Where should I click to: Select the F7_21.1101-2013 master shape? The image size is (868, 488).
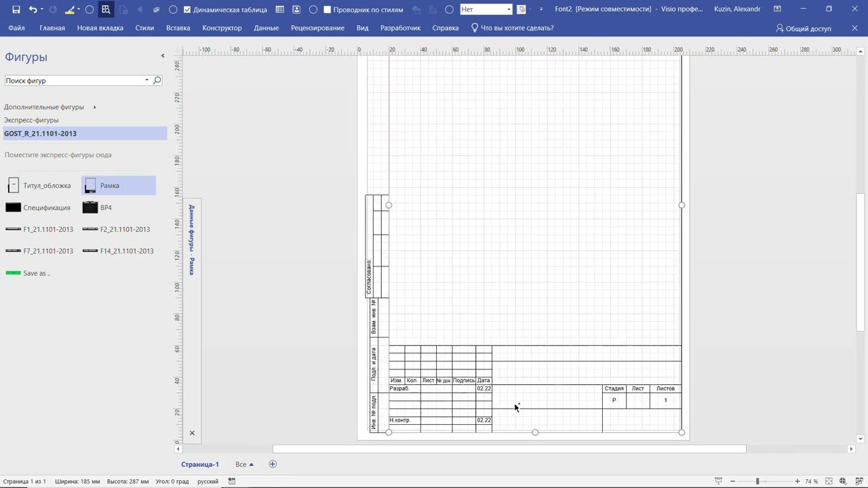click(39, 251)
